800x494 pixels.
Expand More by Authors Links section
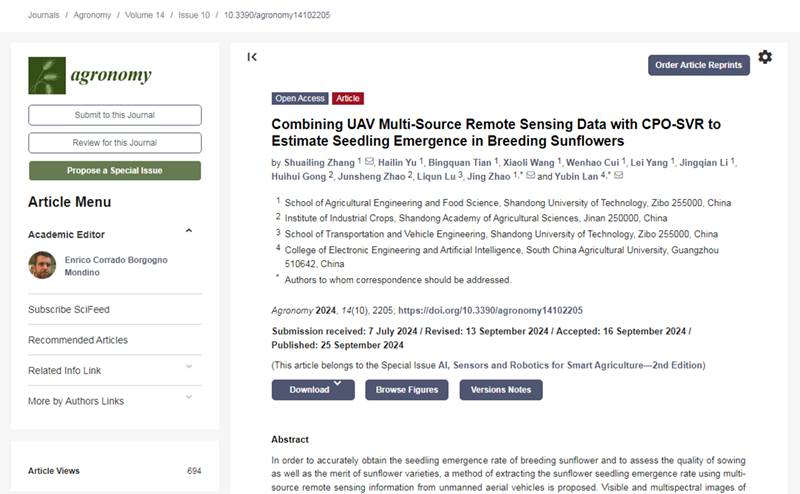tap(189, 400)
